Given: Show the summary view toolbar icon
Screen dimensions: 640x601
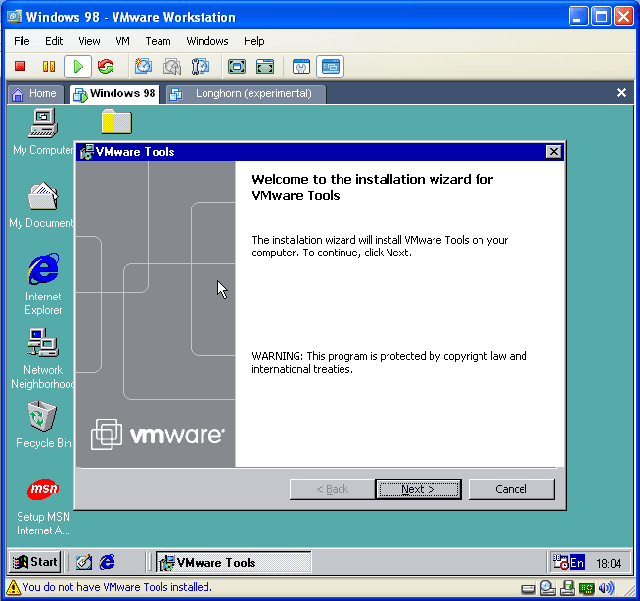Looking at the screenshot, I should 301,67.
